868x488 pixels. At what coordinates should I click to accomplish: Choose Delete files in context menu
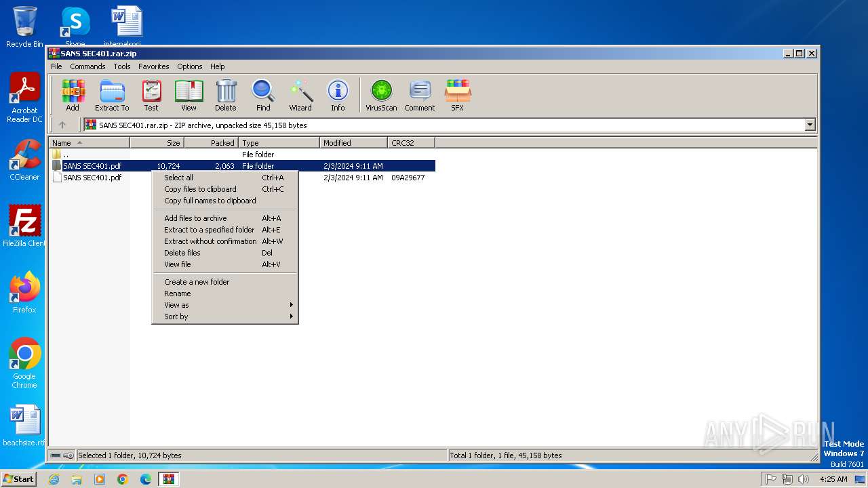[225, 253]
